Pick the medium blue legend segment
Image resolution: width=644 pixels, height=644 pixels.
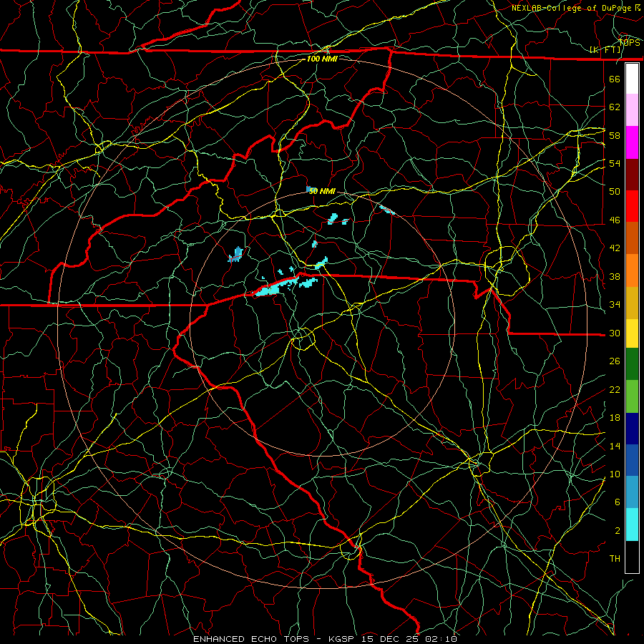(x=632, y=460)
